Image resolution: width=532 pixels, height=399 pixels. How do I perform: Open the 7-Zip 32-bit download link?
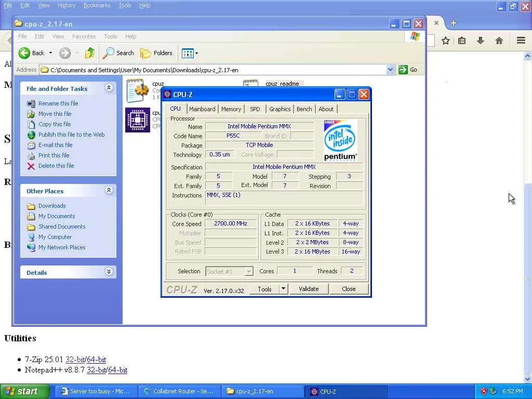(75, 360)
